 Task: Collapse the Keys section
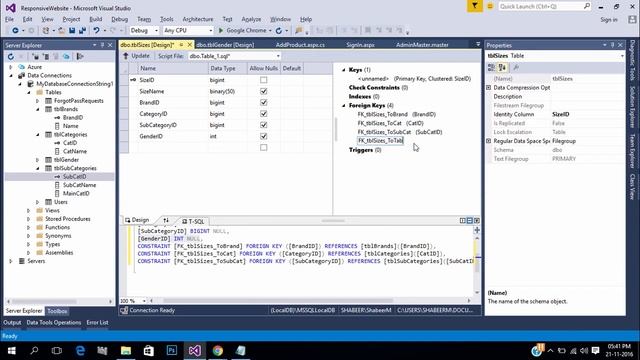click(x=344, y=70)
